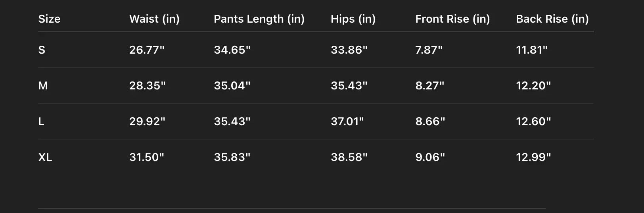Click the 8.66" front rise cell
The height and width of the screenshot is (213, 644).
pos(430,122)
